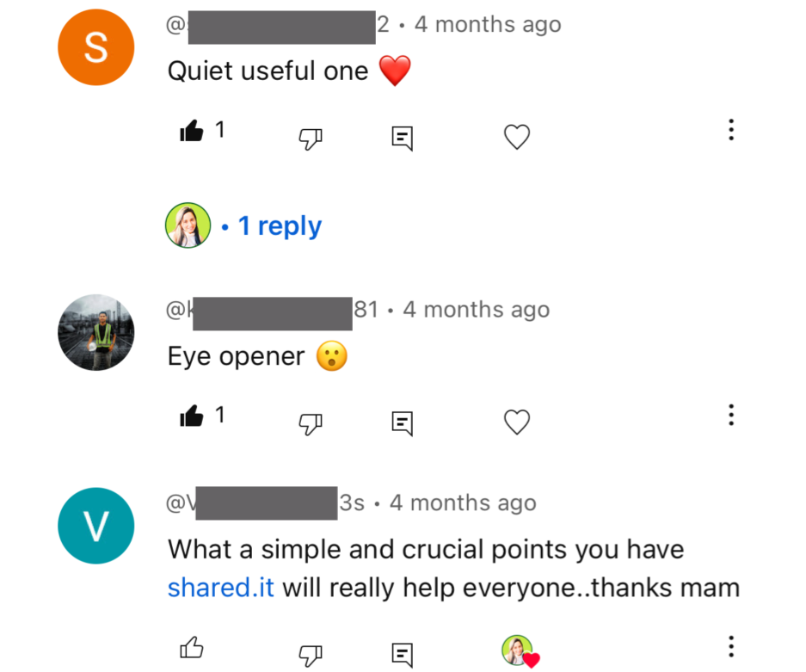Like the 'simple and crucial points' comment
The height and width of the screenshot is (672, 806).
coord(192,648)
